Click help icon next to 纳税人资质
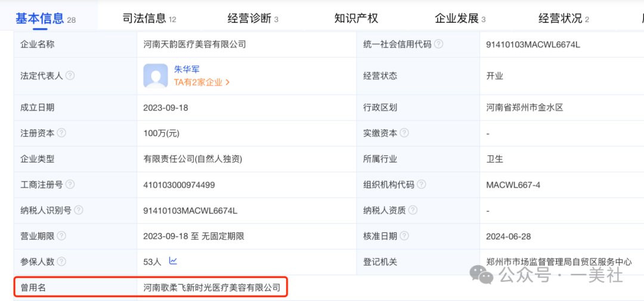644x301 pixels. (413, 211)
